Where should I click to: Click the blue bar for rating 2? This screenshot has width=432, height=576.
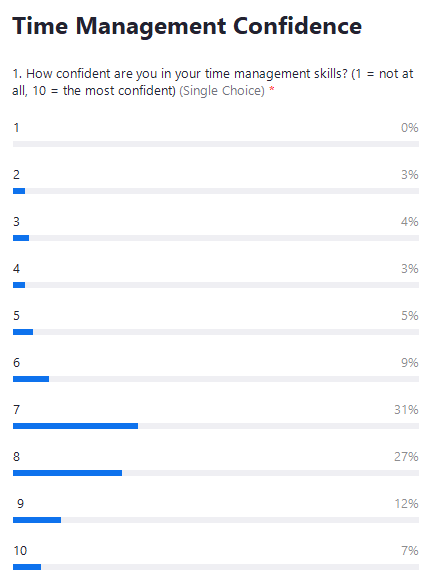click(x=19, y=191)
